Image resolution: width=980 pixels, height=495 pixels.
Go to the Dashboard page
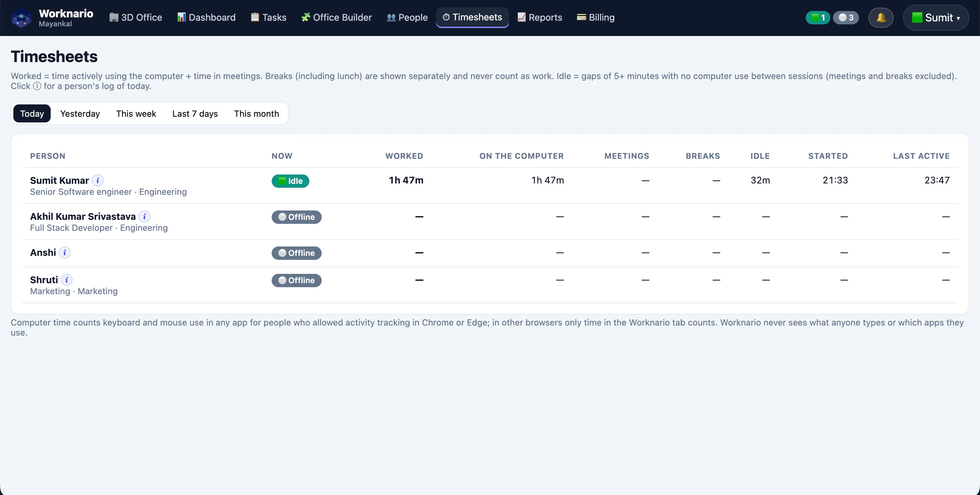coord(206,18)
